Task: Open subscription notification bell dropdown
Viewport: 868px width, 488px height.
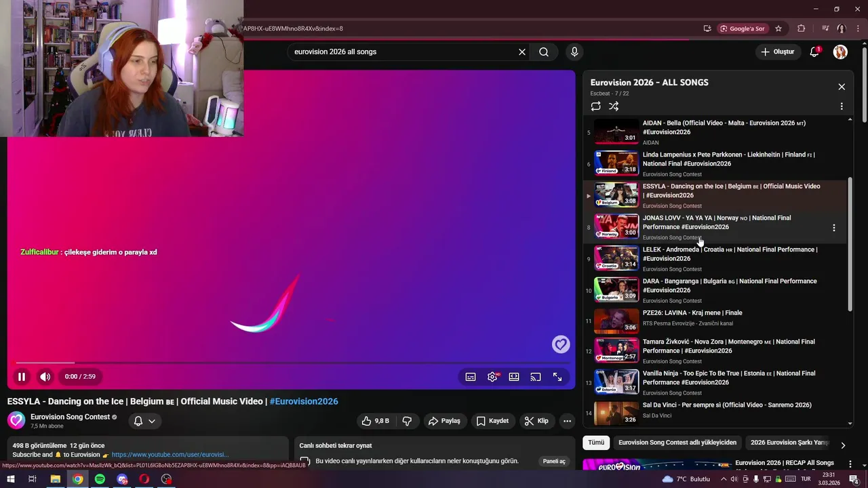Action: pyautogui.click(x=144, y=421)
